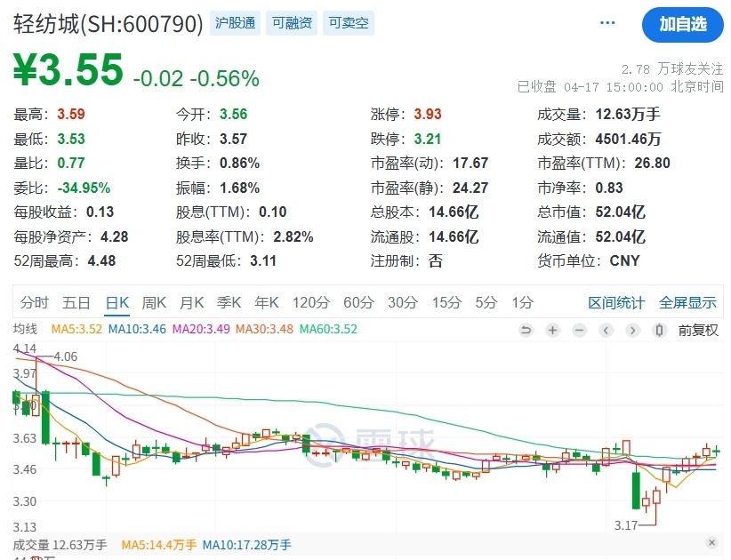Switch to 1分 interval tab
This screenshot has height=560, width=731.
pyautogui.click(x=523, y=303)
